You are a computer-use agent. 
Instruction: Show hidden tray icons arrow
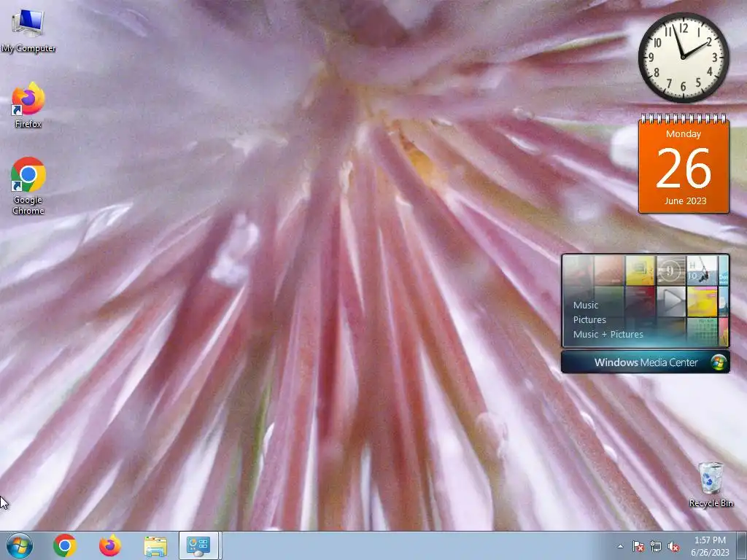tap(620, 547)
